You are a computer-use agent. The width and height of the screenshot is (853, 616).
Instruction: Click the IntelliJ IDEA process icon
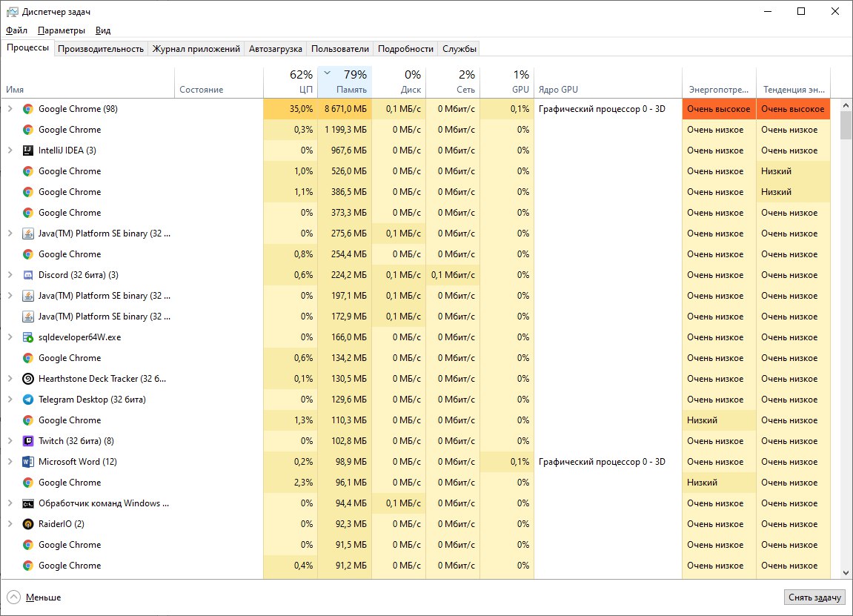click(27, 150)
